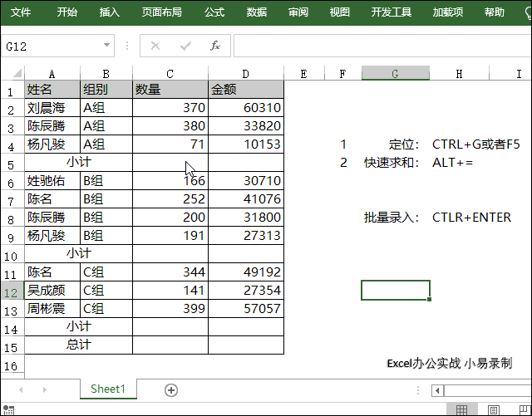Viewport: 532px width, 416px height.
Task: Click cell with value 41076
Action: (x=246, y=199)
